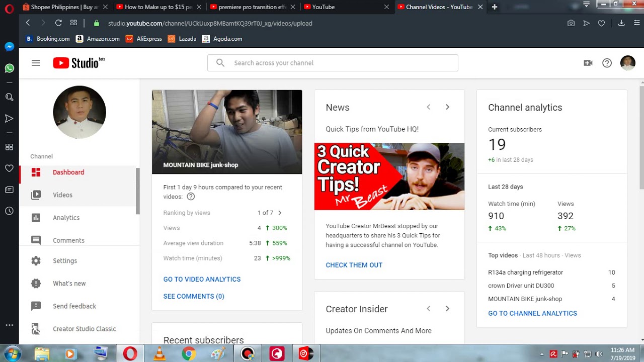Open the AliExpress bookmark
This screenshot has width=644, height=362.
(144, 39)
